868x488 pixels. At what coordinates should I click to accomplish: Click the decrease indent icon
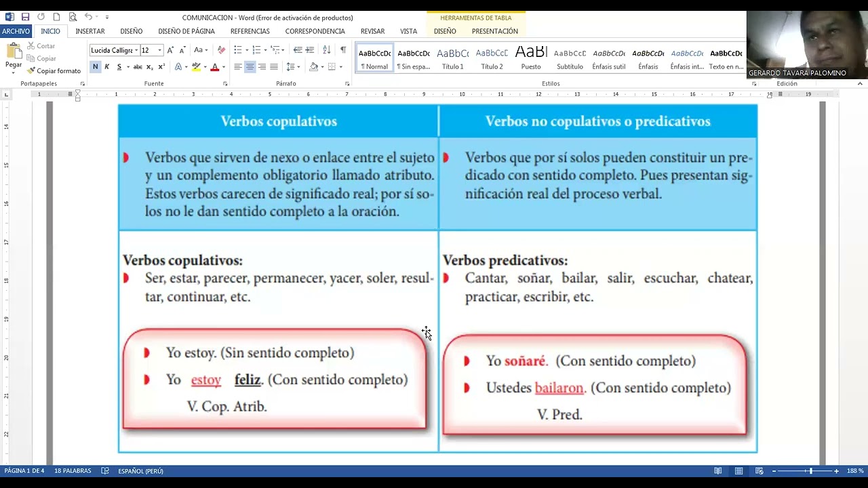click(x=298, y=50)
